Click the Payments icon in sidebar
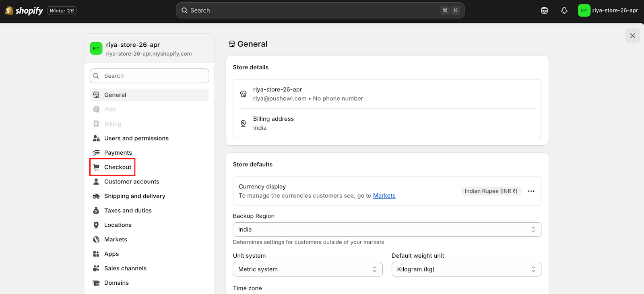 coord(96,153)
